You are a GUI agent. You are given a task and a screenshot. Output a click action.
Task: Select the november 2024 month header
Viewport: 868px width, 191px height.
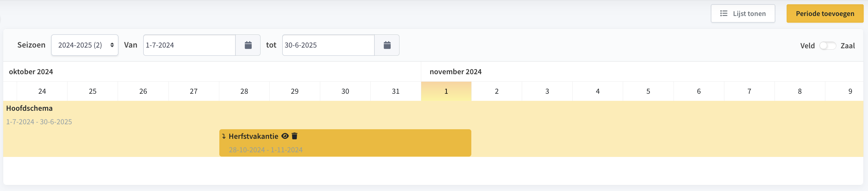pyautogui.click(x=456, y=72)
